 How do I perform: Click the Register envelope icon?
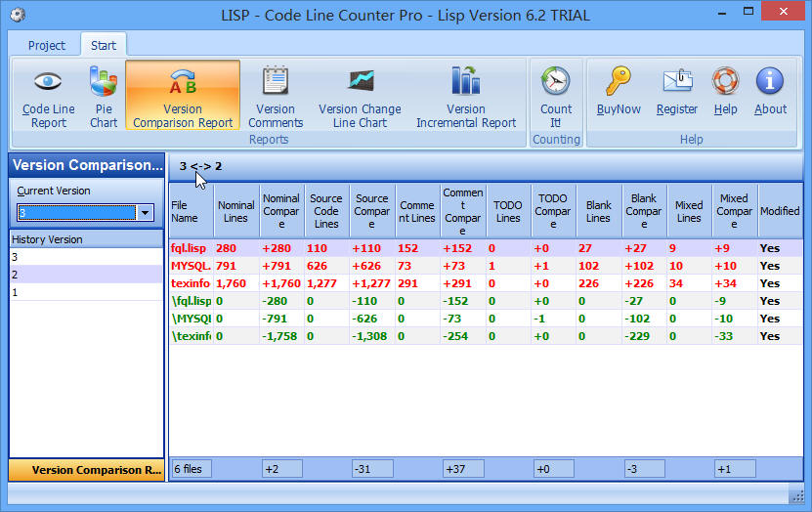pos(677,81)
